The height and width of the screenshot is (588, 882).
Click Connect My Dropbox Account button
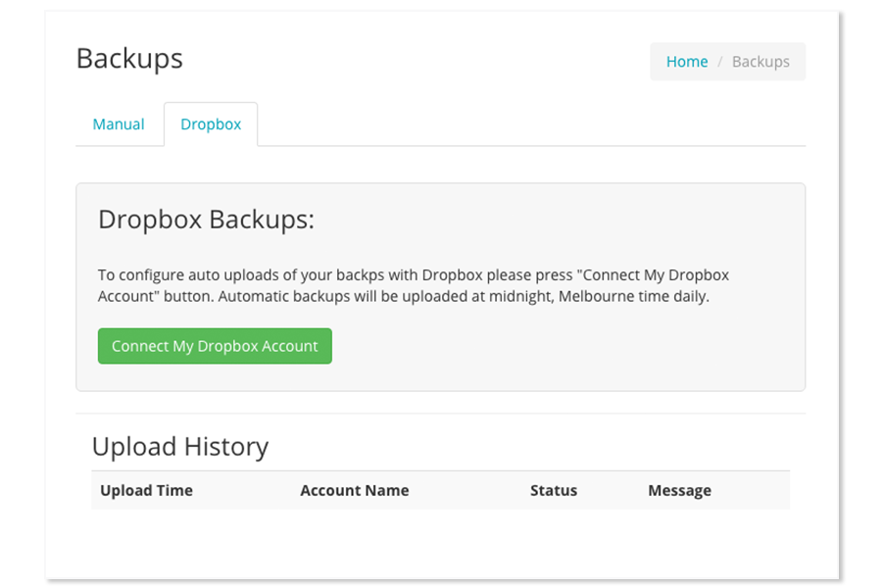[x=215, y=346]
